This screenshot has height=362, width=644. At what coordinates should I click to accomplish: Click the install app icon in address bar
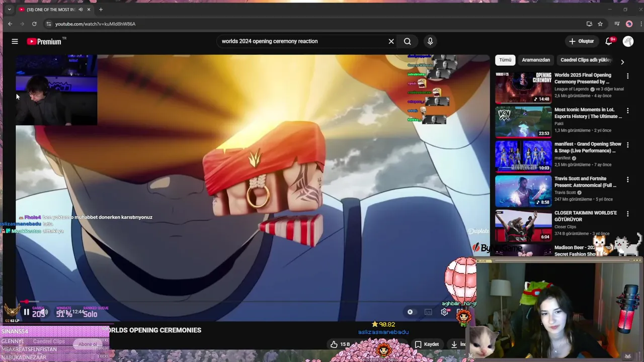click(x=589, y=24)
